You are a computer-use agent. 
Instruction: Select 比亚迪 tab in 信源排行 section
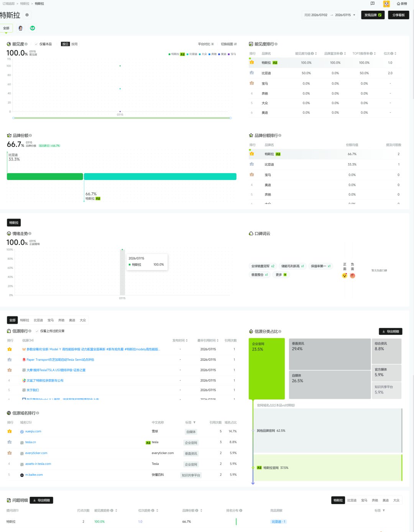pos(38,320)
